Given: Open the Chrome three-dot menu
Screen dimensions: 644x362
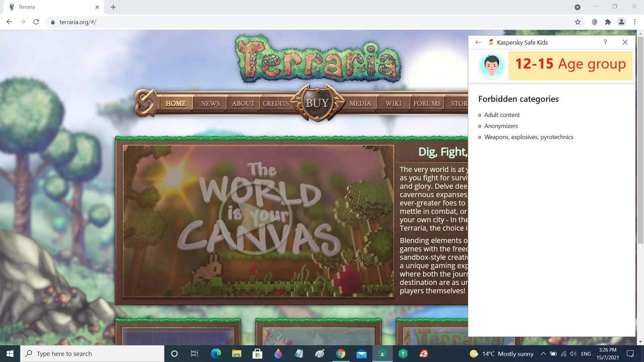Looking at the screenshot, I should 635,22.
